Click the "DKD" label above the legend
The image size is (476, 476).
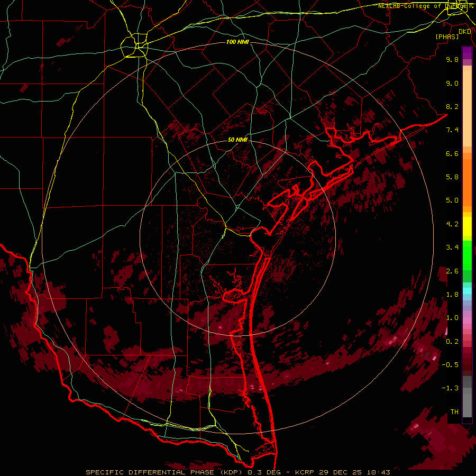465,32
